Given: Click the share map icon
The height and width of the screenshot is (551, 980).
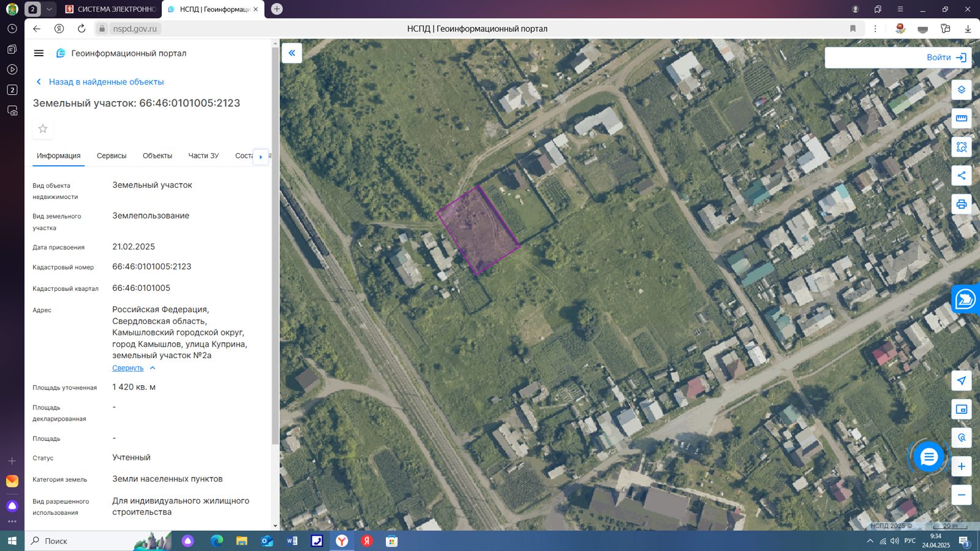Looking at the screenshot, I should [x=961, y=176].
